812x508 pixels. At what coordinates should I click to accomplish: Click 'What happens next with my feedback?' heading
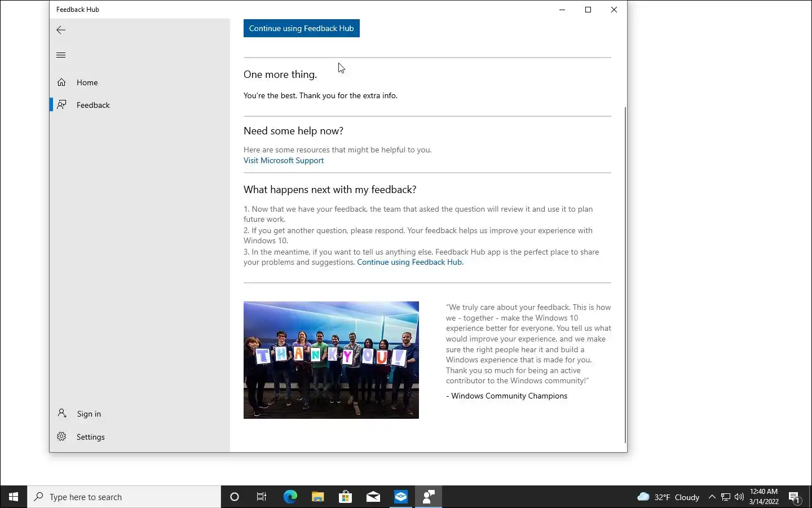pyautogui.click(x=330, y=190)
